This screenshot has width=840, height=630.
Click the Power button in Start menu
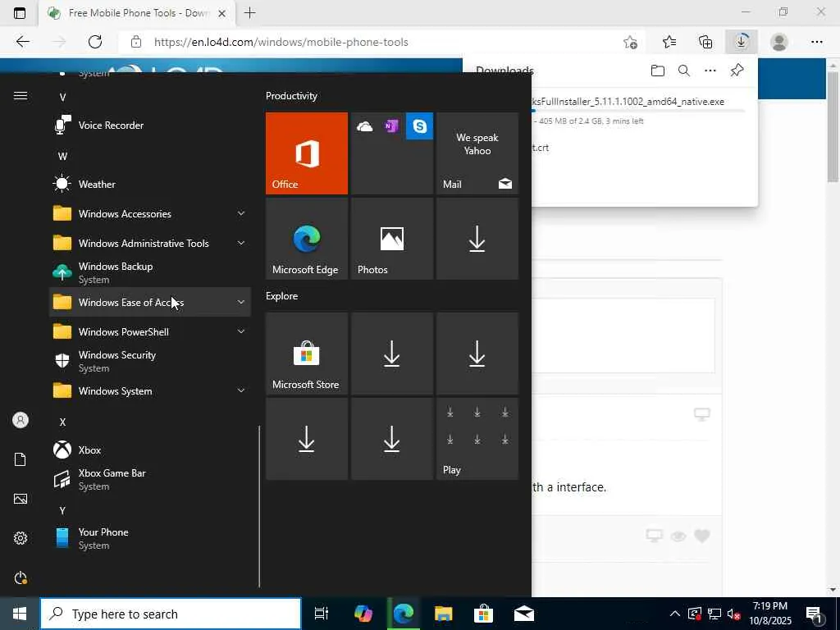tap(21, 578)
